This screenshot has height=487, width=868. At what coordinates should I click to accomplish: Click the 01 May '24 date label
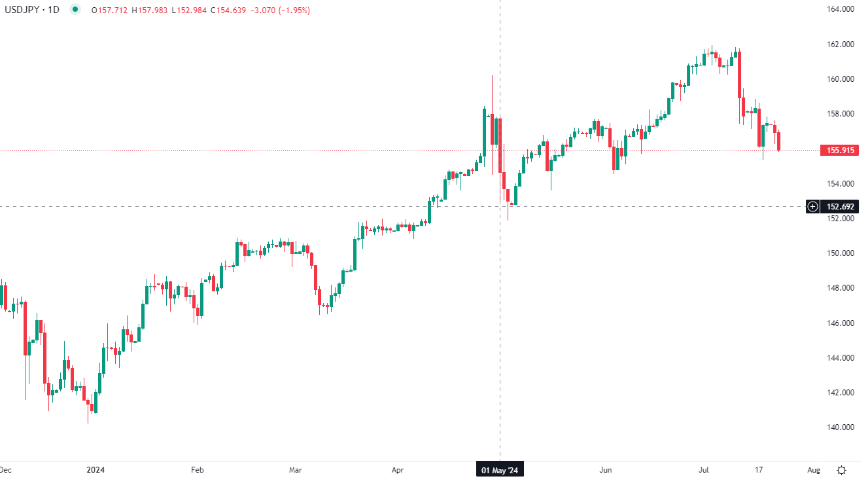coord(500,470)
